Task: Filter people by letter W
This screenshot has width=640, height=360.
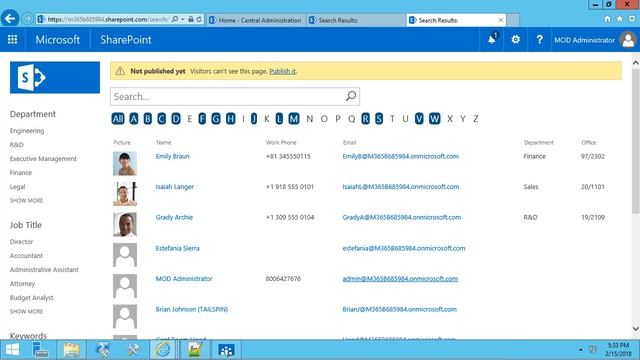Action: [435, 118]
